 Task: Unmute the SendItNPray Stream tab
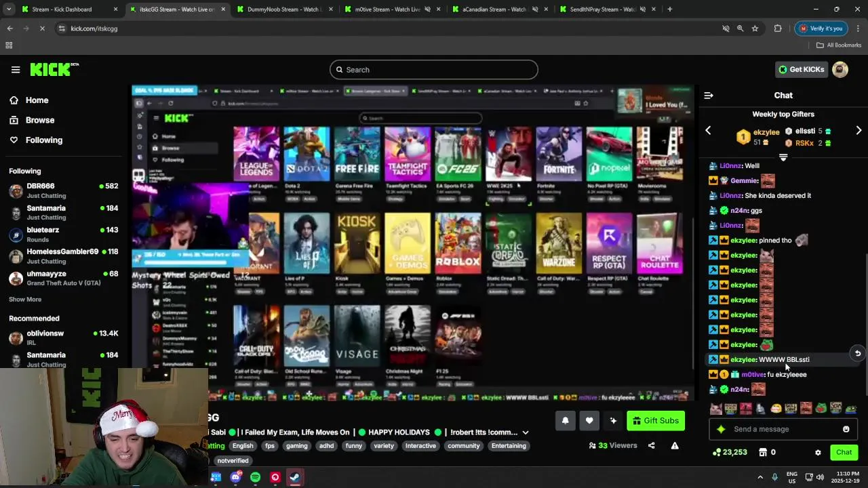pos(642,9)
